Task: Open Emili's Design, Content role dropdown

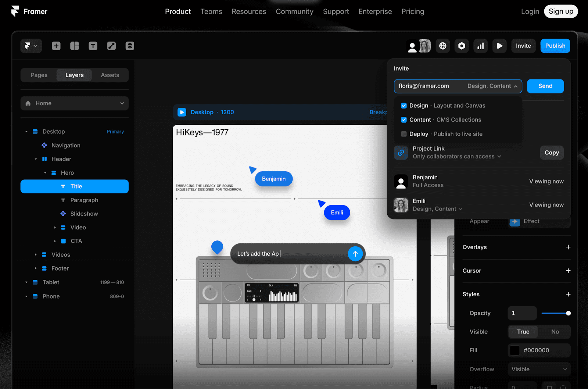Action: pyautogui.click(x=437, y=209)
